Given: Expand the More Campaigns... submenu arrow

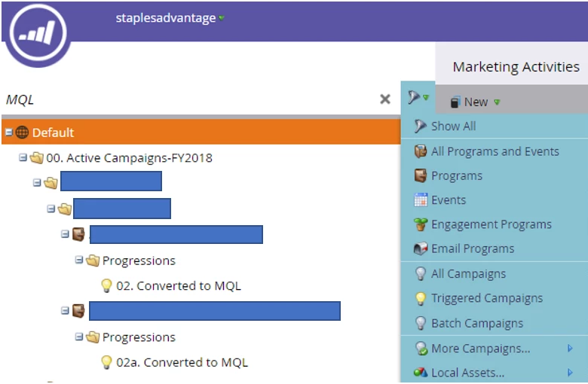Looking at the screenshot, I should point(570,349).
